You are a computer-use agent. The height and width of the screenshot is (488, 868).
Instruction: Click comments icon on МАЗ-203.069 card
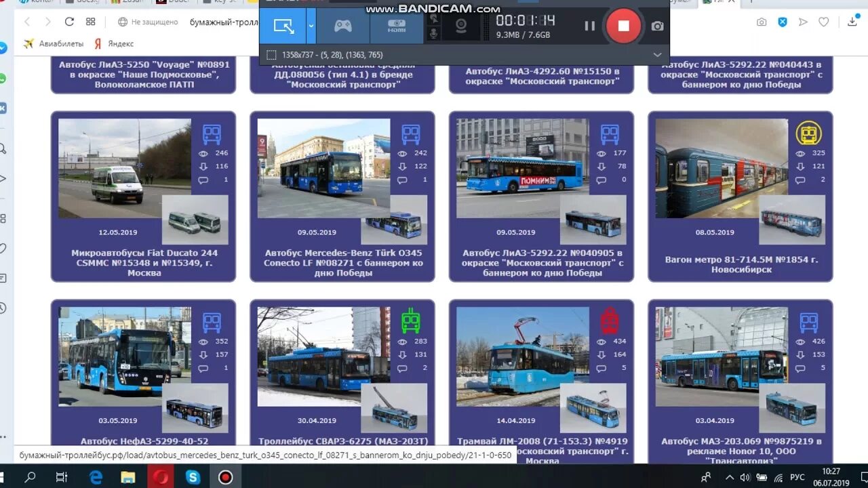[800, 368]
